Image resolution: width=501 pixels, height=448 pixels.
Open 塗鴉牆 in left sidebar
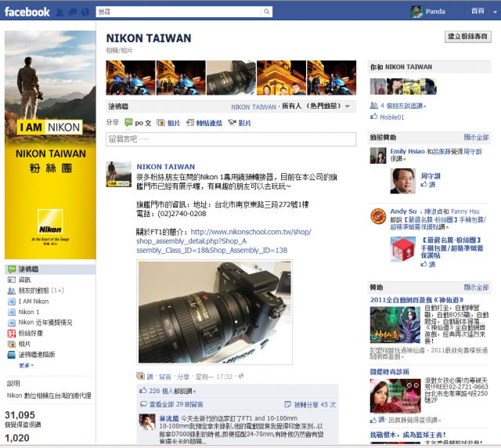pos(50,269)
